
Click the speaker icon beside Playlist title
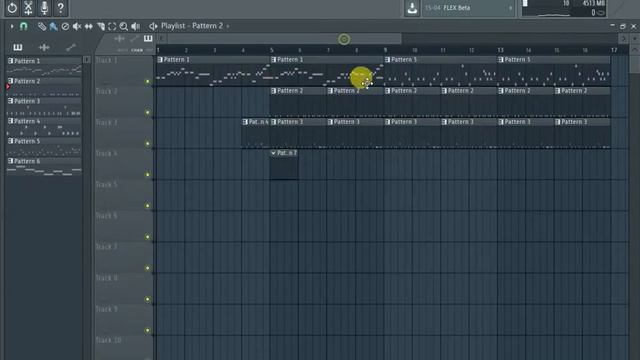[x=153, y=26]
